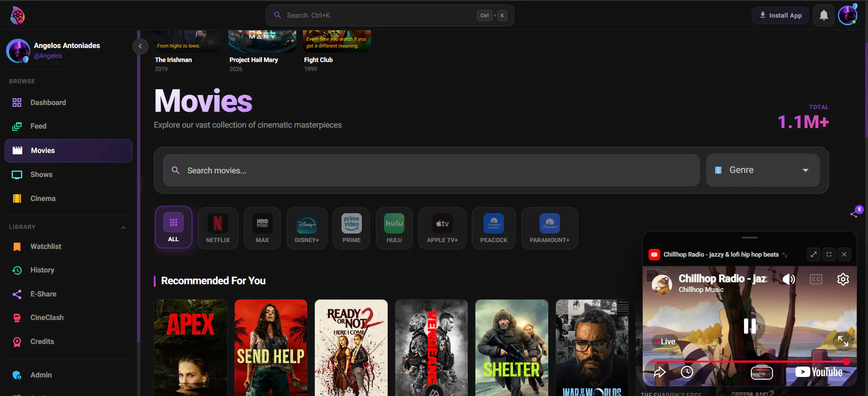The image size is (868, 396).
Task: Filter movies by Apple TV+
Action: point(442,228)
